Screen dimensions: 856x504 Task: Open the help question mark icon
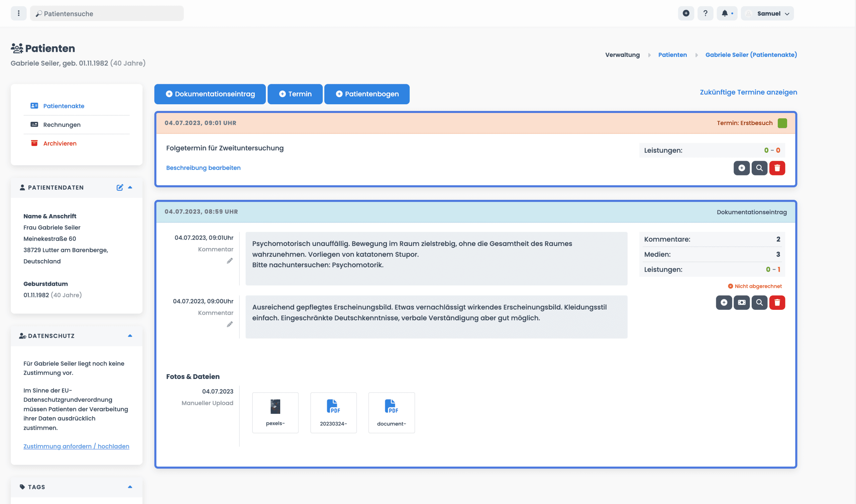(x=705, y=13)
